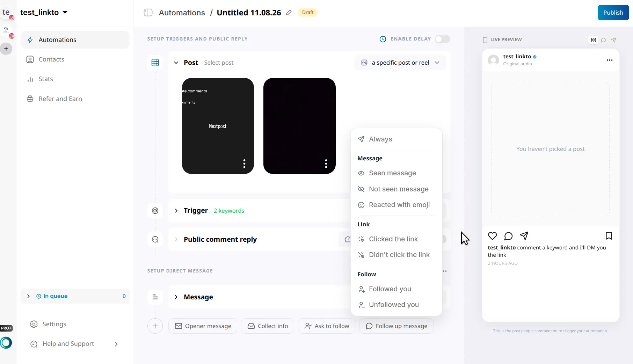This screenshot has height=364, width=633.
Task: Click the Draft status badge
Action: (308, 13)
